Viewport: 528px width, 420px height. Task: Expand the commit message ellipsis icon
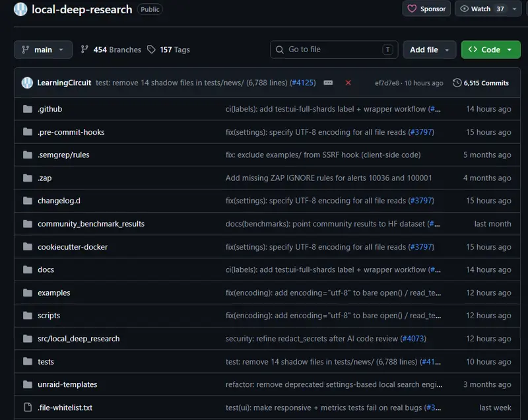[328, 83]
